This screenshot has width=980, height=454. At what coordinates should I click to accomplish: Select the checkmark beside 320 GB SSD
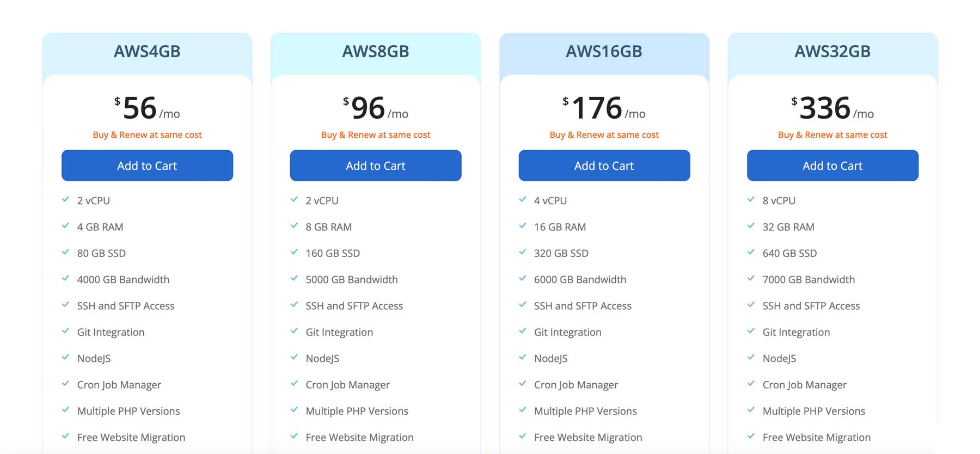click(x=521, y=253)
